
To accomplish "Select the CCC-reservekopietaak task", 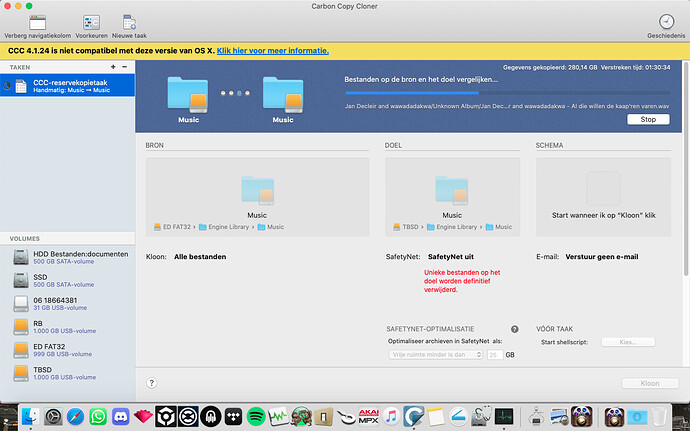I will point(67,85).
